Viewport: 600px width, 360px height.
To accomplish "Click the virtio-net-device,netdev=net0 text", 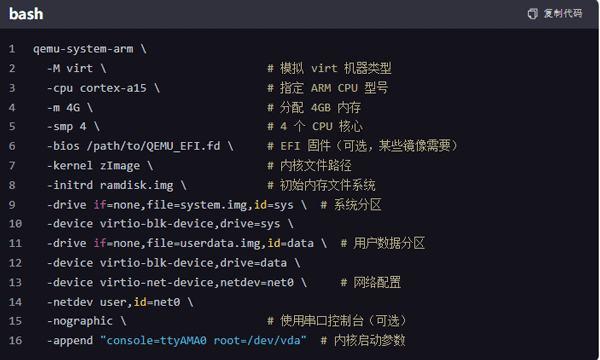I will [x=197, y=282].
